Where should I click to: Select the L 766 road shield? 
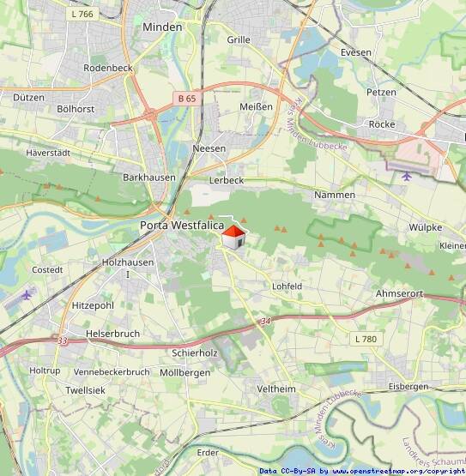pos(82,14)
